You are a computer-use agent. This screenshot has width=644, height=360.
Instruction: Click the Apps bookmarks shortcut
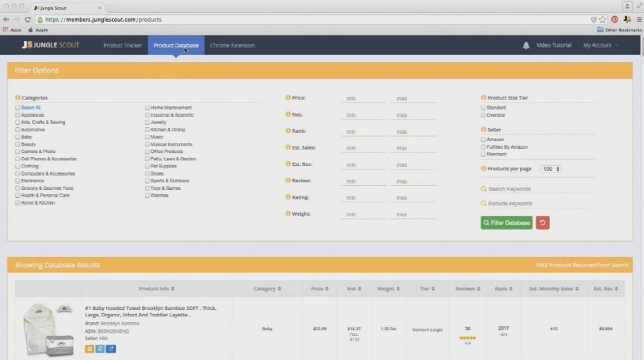[x=12, y=30]
